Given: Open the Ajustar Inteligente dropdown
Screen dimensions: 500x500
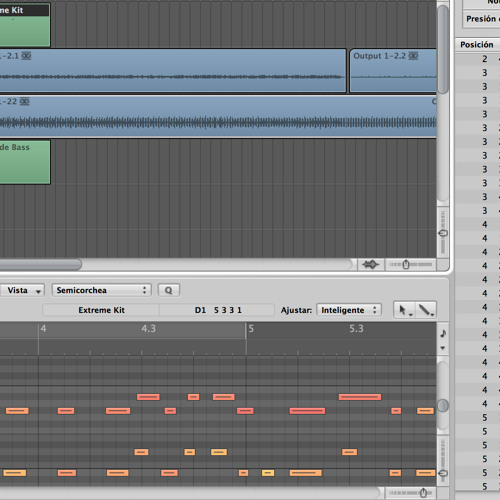Looking at the screenshot, I should pyautogui.click(x=349, y=310).
